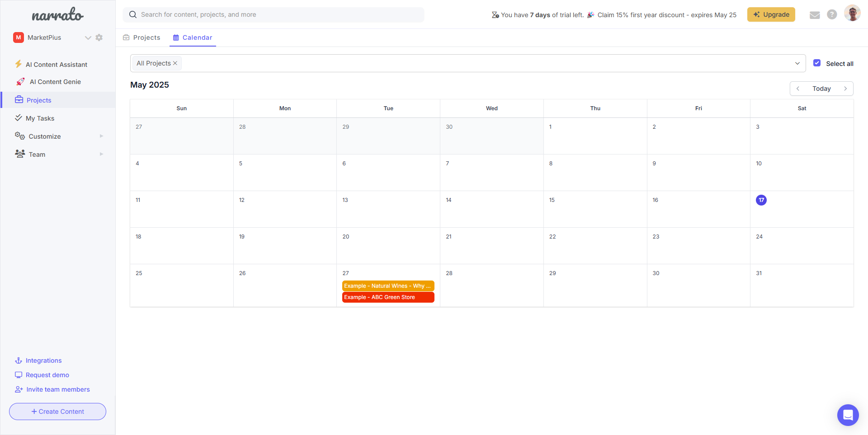Open AI Content Genie
Image resolution: width=868 pixels, height=435 pixels.
55,82
